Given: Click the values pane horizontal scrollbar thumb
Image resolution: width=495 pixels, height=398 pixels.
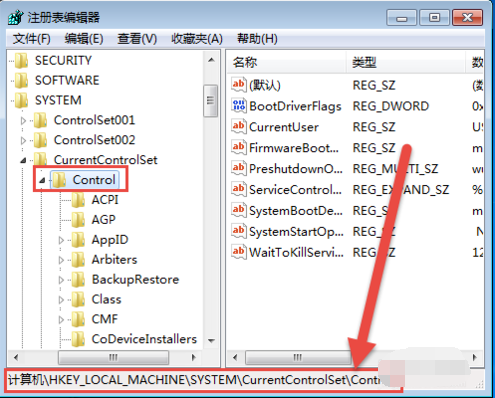Looking at the screenshot, I should tap(298, 358).
